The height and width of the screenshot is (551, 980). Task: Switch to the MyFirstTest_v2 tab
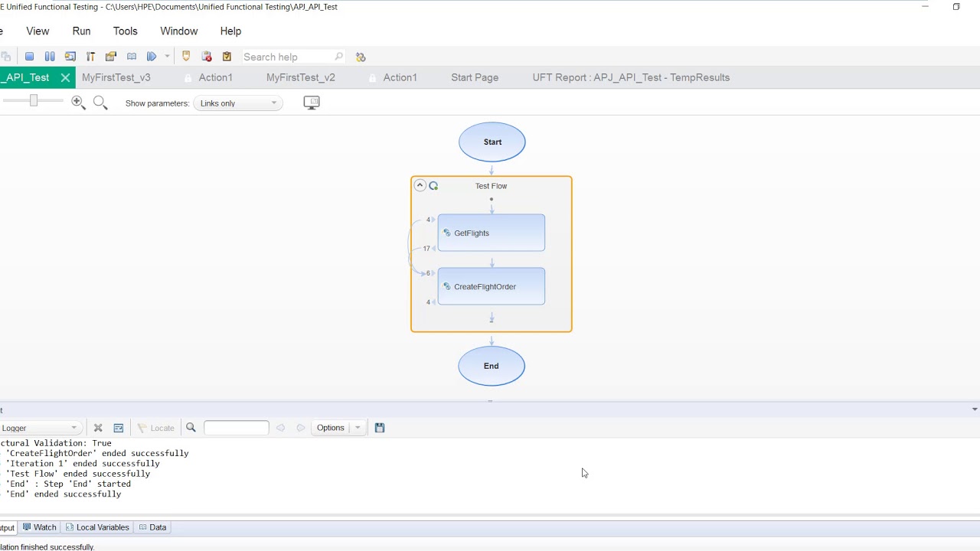(x=301, y=77)
